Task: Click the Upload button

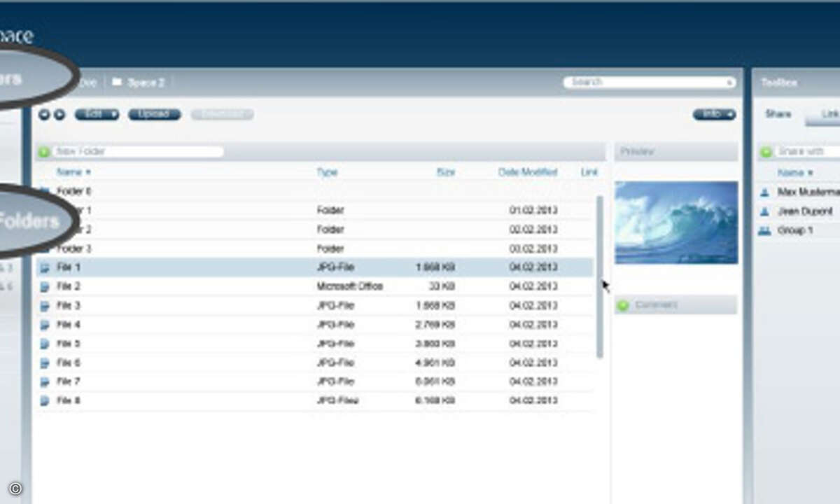Action: tap(154, 114)
